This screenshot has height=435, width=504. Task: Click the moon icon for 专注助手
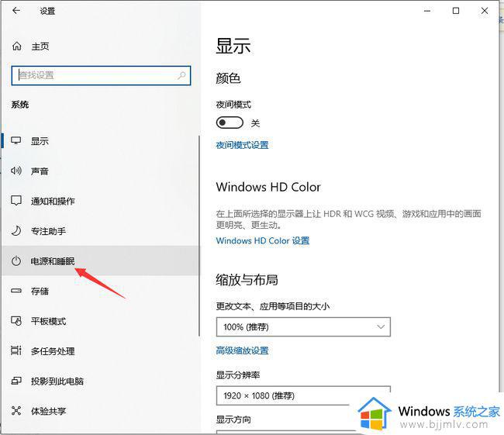click(16, 231)
